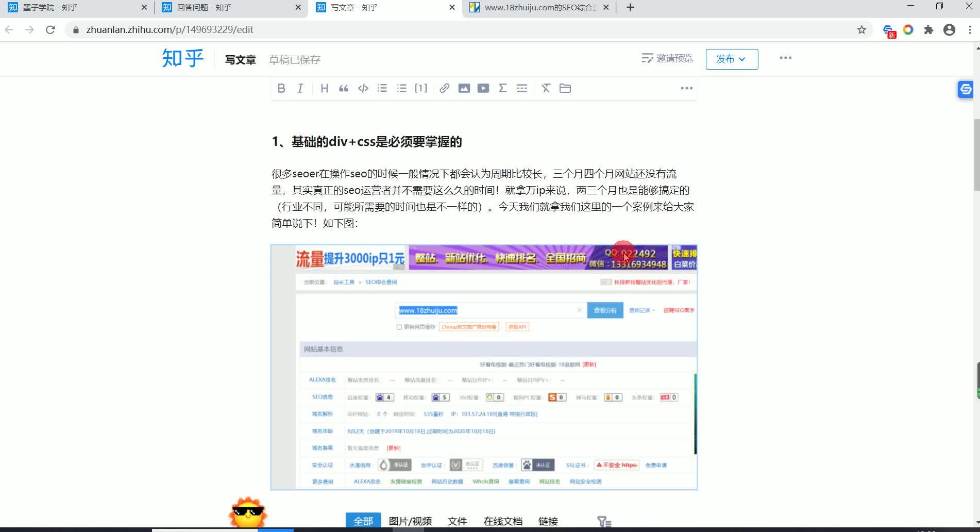Insert a block quote
The height and width of the screenshot is (532, 980).
344,88
